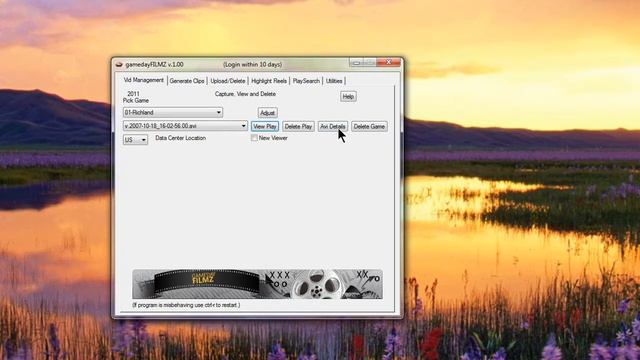Switch to the Utilities tab
This screenshot has width=640, height=360.
click(x=334, y=81)
